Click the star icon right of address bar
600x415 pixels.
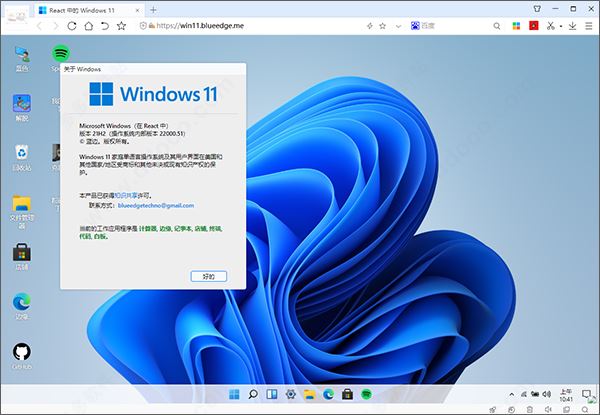coord(382,26)
